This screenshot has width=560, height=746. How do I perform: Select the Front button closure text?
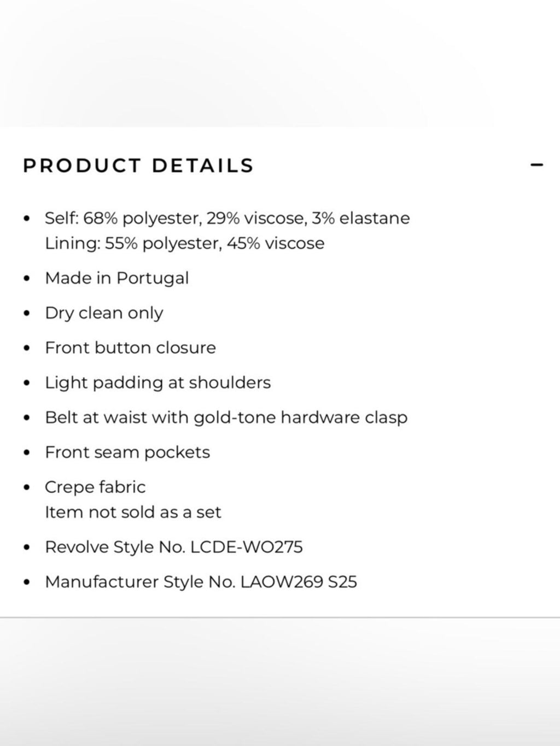pyautogui.click(x=131, y=348)
